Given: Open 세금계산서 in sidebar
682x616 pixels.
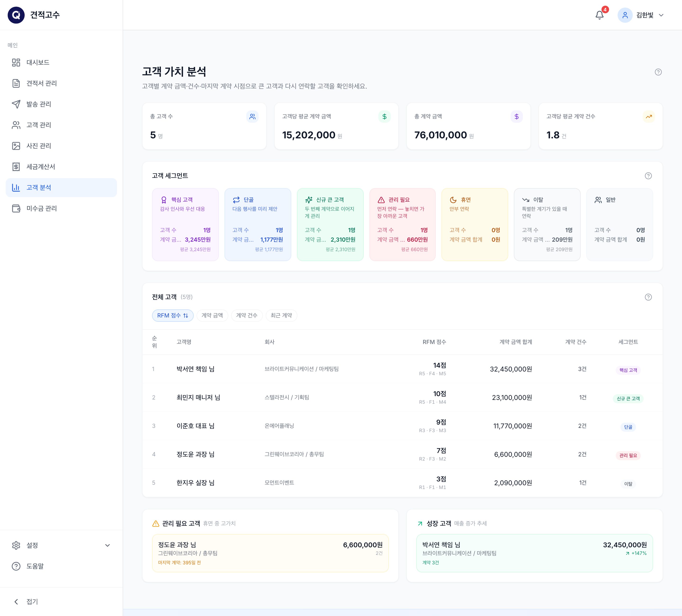Looking at the screenshot, I should [61, 167].
